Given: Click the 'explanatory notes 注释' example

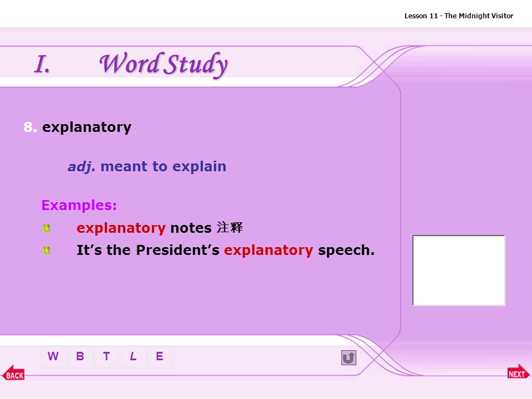Looking at the screenshot, I should (x=160, y=228).
